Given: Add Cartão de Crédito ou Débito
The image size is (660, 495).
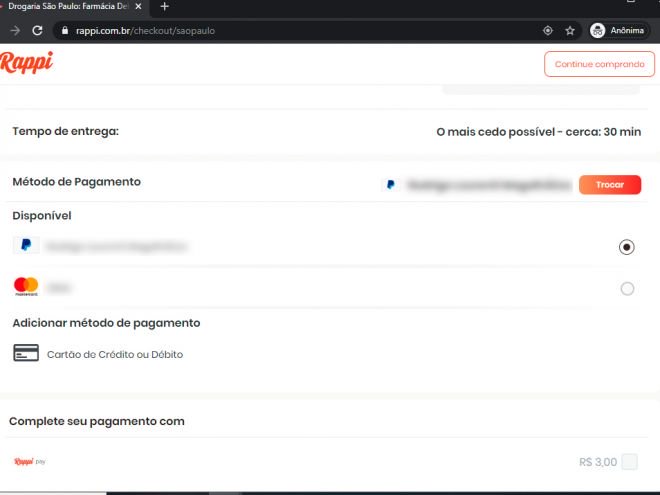Looking at the screenshot, I should (x=115, y=354).
